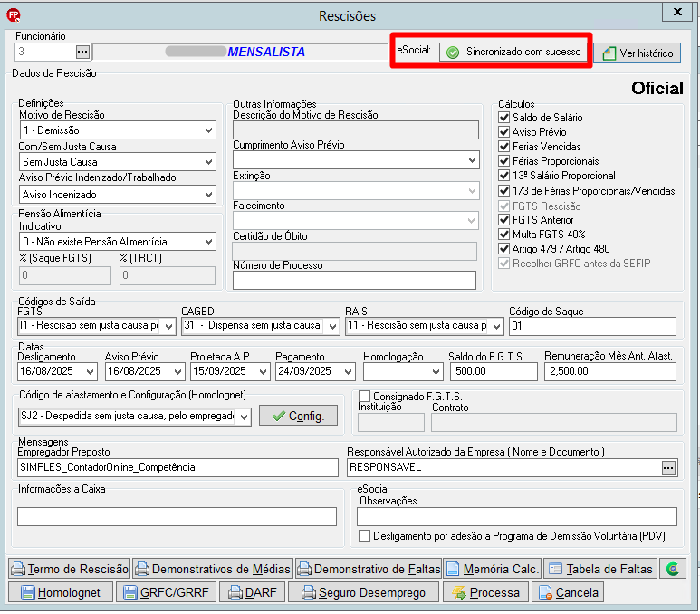The image size is (700, 614).
Task: Open employee lookup ellipsis button
Action: coord(82,52)
